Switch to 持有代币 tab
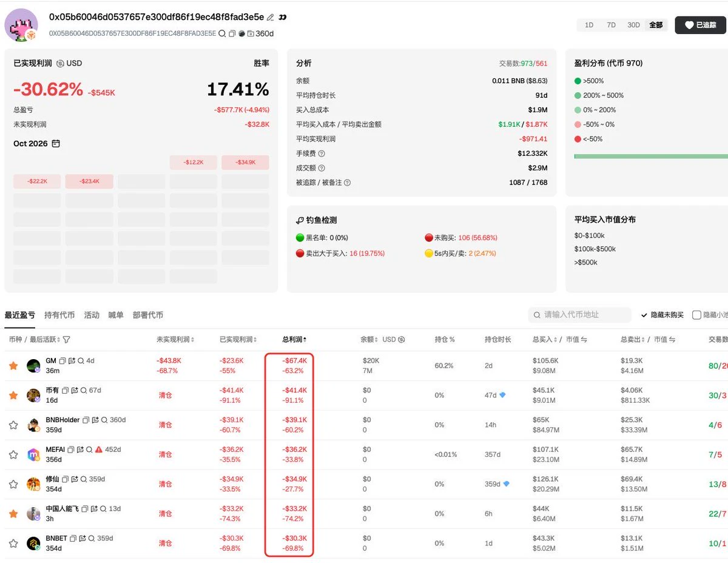This screenshot has height=563, width=728. (x=59, y=315)
